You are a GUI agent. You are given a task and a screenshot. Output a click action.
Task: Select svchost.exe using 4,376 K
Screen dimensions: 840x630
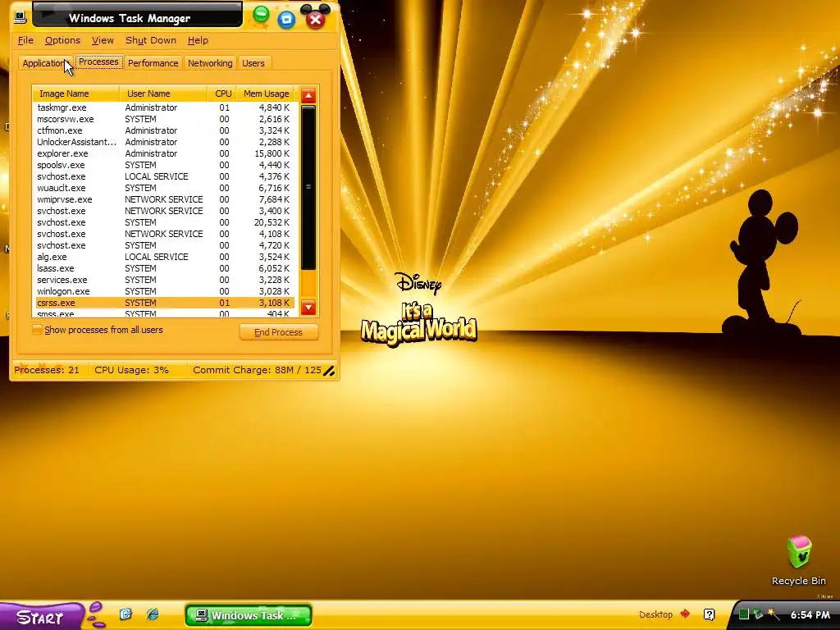[x=164, y=177]
